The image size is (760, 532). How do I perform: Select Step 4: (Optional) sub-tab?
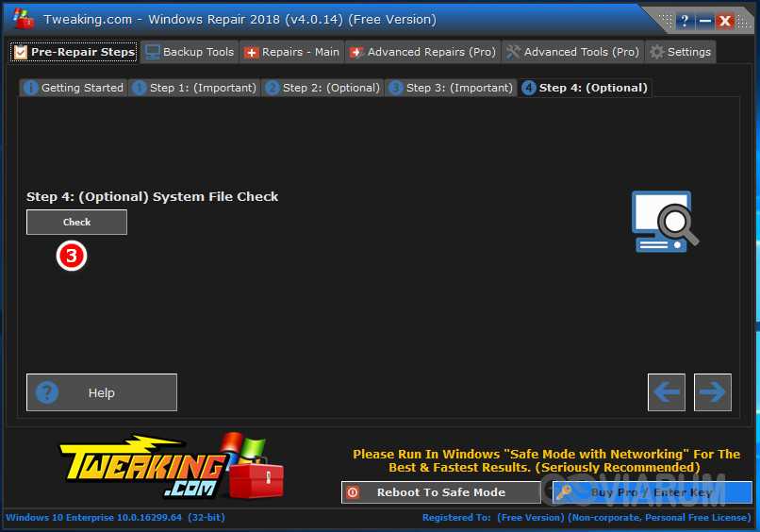(x=585, y=88)
